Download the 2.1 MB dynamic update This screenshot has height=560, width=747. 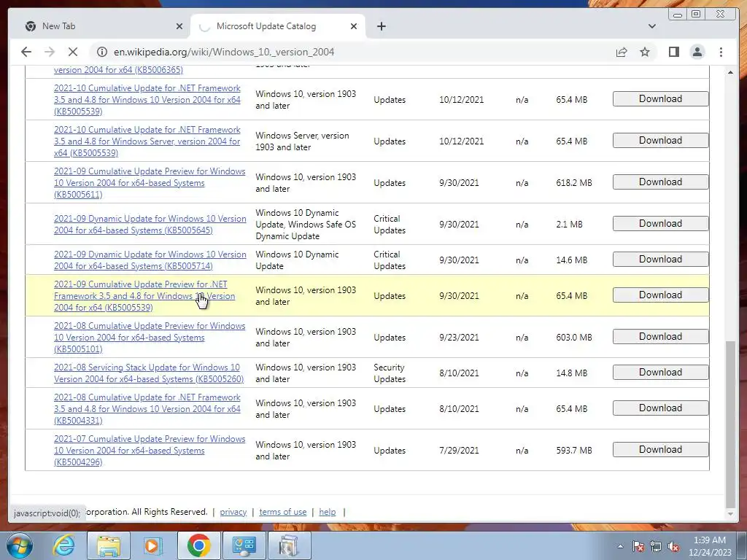(x=660, y=223)
